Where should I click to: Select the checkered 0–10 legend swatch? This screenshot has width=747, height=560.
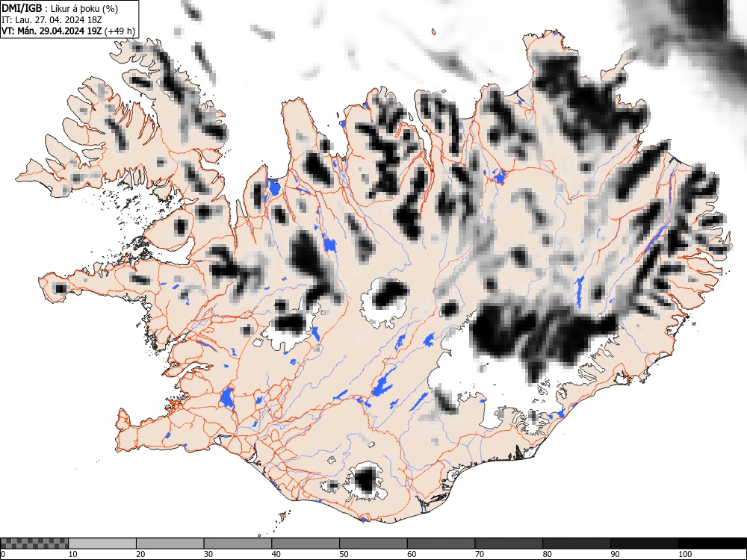tap(34, 544)
